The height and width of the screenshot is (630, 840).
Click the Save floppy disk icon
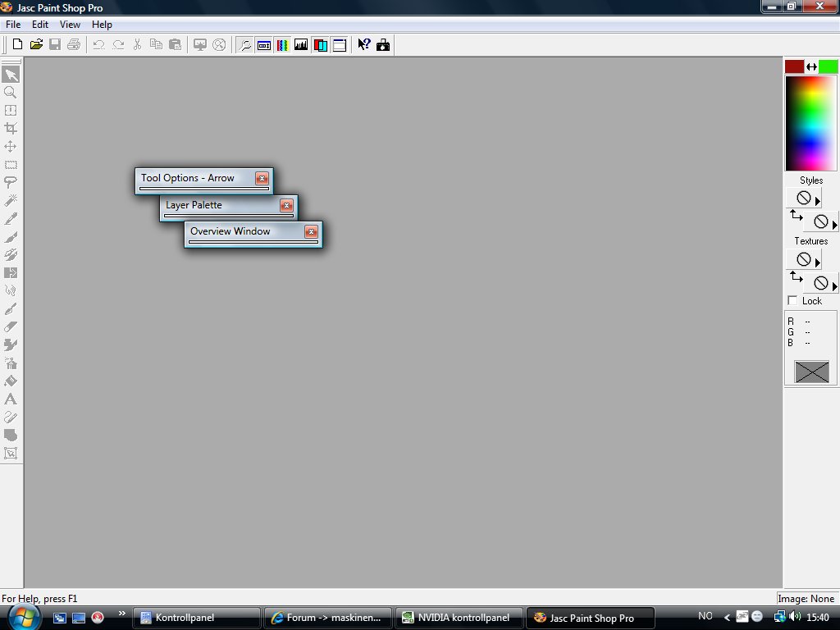pyautogui.click(x=55, y=44)
